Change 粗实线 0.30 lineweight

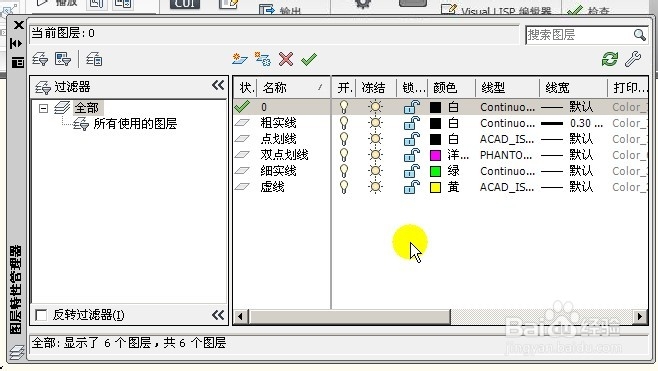point(572,123)
